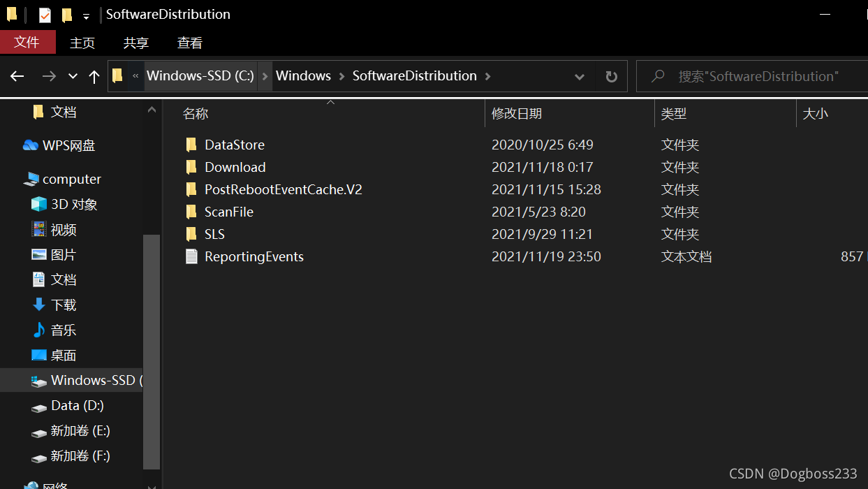Click the Properties checkmark icon in title bar
The height and width of the screenshot is (489, 868).
tap(45, 15)
